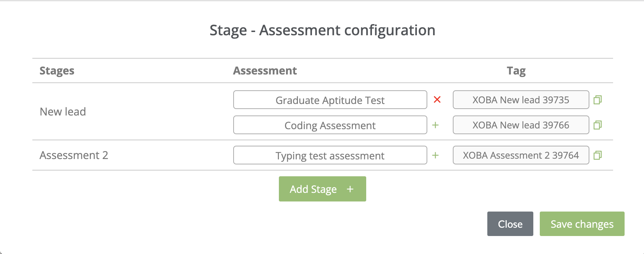Click the Assessment column header

[265, 71]
